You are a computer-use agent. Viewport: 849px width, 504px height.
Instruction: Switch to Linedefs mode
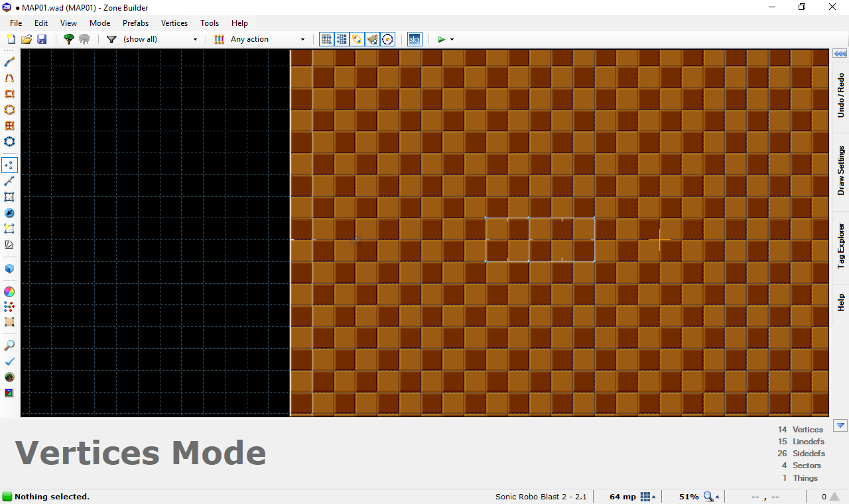tap(9, 181)
